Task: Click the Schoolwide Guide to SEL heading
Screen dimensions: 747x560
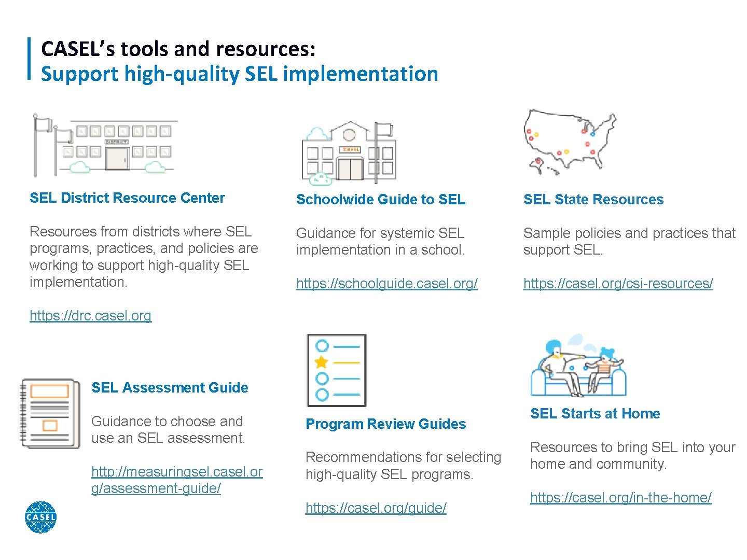Action: pyautogui.click(x=381, y=199)
